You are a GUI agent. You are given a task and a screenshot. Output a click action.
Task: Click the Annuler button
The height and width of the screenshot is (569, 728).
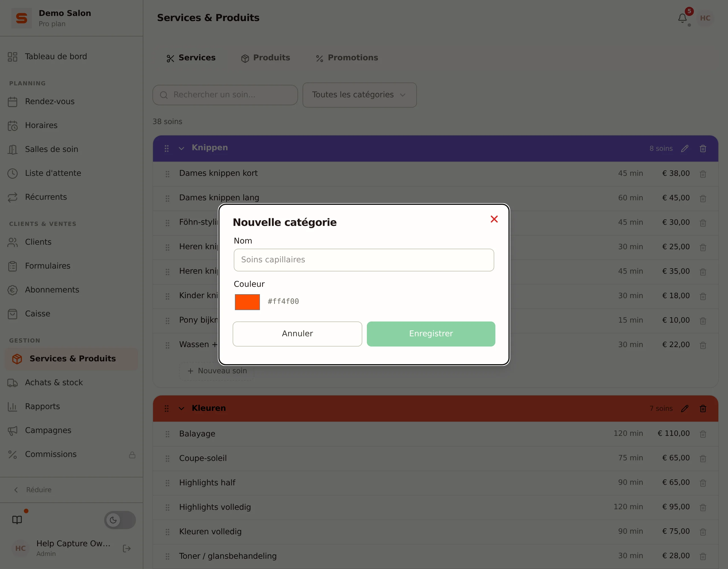point(297,334)
